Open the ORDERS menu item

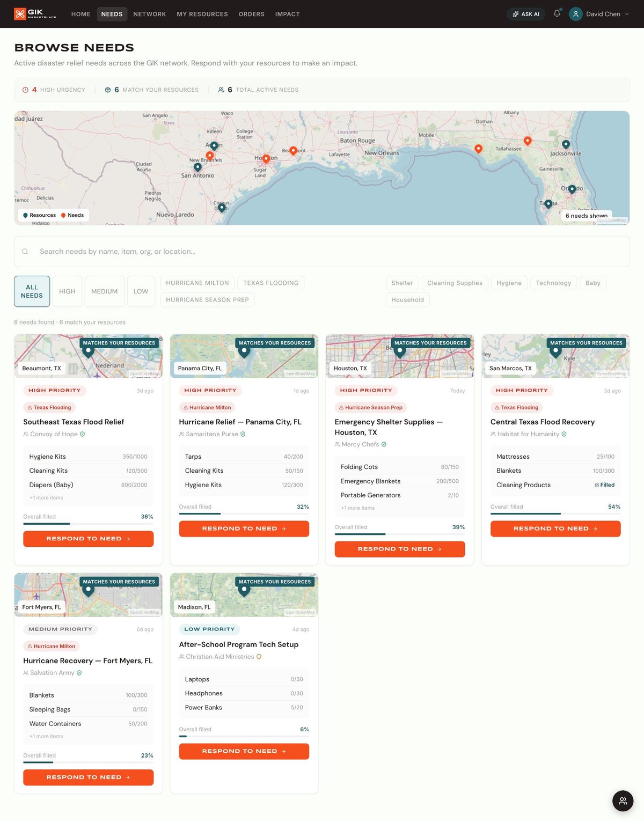point(251,14)
